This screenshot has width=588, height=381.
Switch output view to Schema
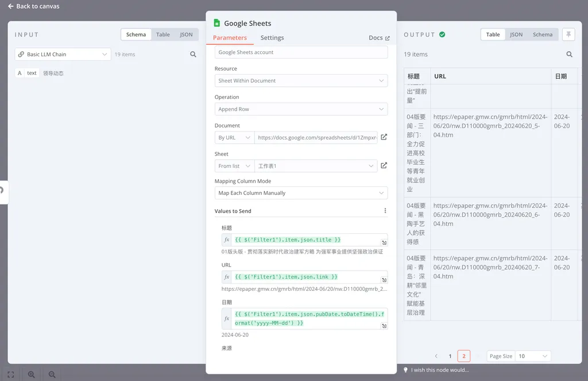[x=542, y=34]
